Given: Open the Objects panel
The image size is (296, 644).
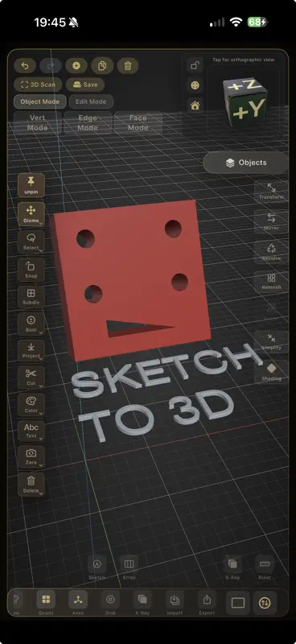Looking at the screenshot, I should point(246,163).
